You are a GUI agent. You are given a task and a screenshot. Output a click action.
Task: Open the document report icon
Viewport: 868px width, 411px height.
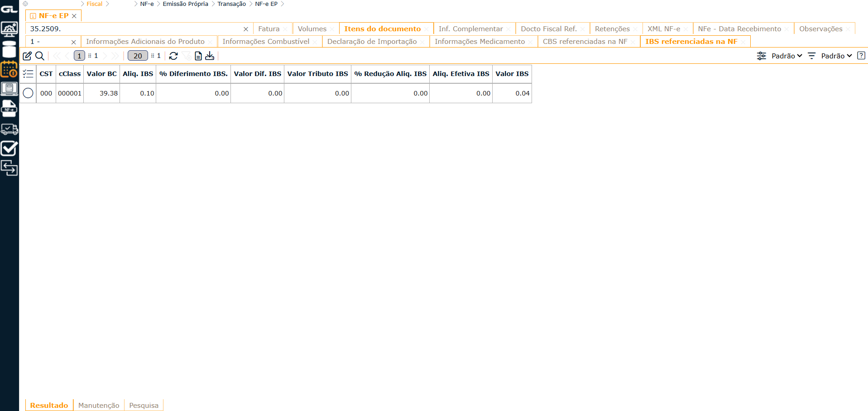(x=198, y=56)
